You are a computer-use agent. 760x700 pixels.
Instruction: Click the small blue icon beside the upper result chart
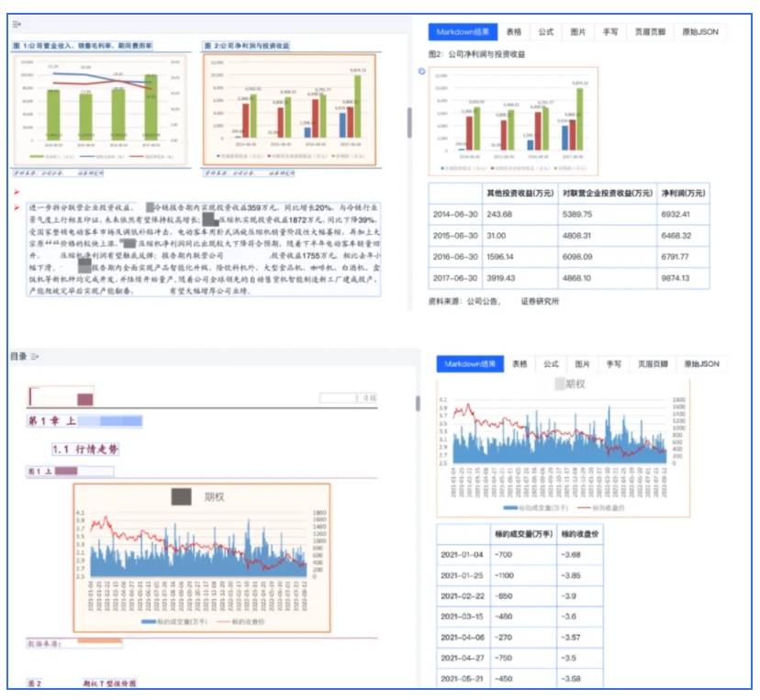(421, 70)
